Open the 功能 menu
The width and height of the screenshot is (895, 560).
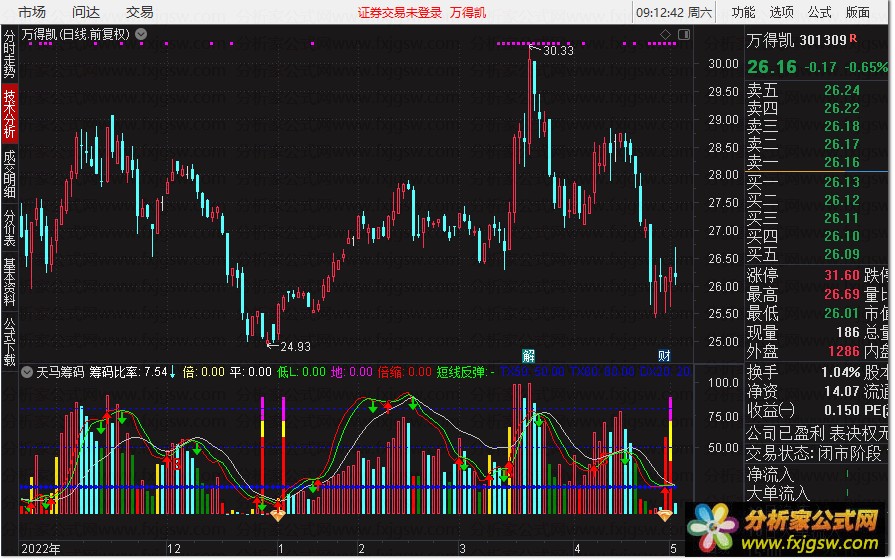point(743,12)
